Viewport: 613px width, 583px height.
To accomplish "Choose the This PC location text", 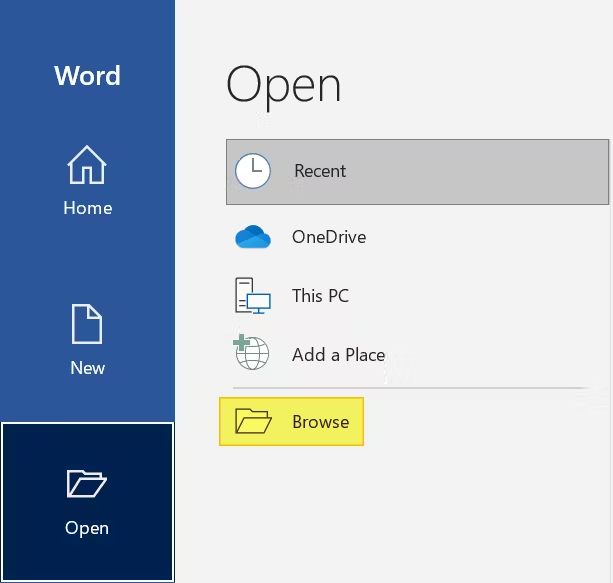I will tap(320, 296).
